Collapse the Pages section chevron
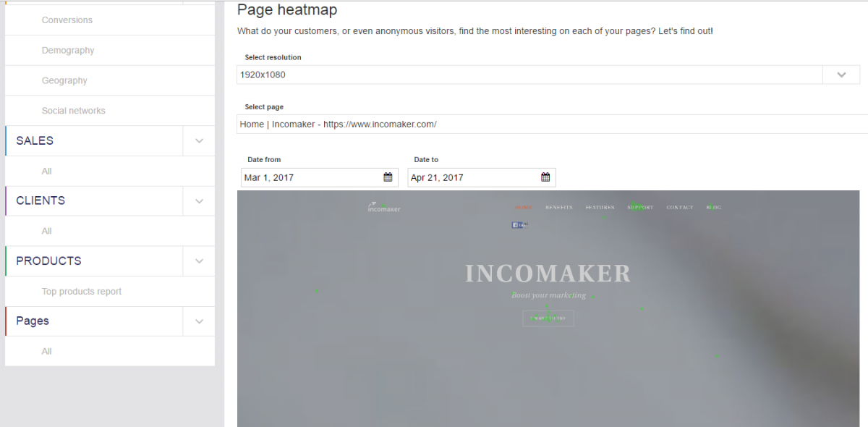Image resolution: width=868 pixels, height=427 pixels. tap(199, 321)
